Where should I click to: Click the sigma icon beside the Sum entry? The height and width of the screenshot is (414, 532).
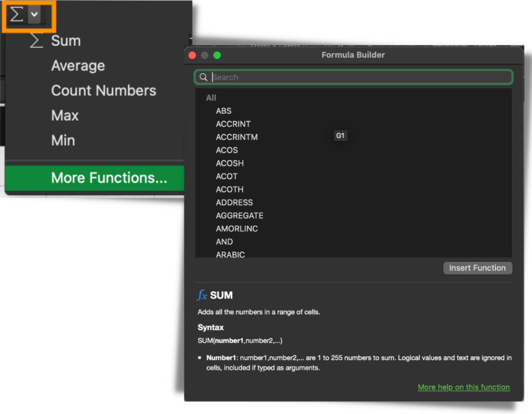(35, 41)
